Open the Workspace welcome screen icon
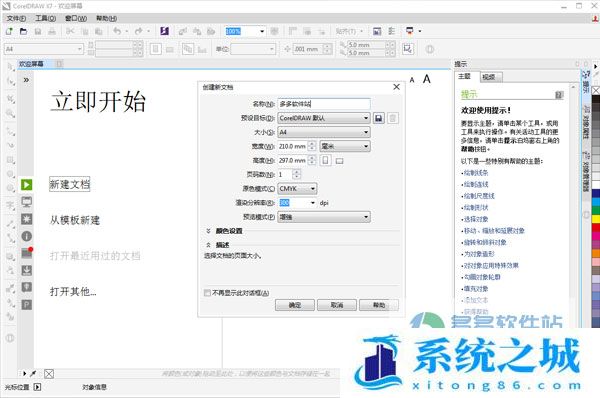Image resolution: width=600 pixels, height=398 pixels. point(26,202)
